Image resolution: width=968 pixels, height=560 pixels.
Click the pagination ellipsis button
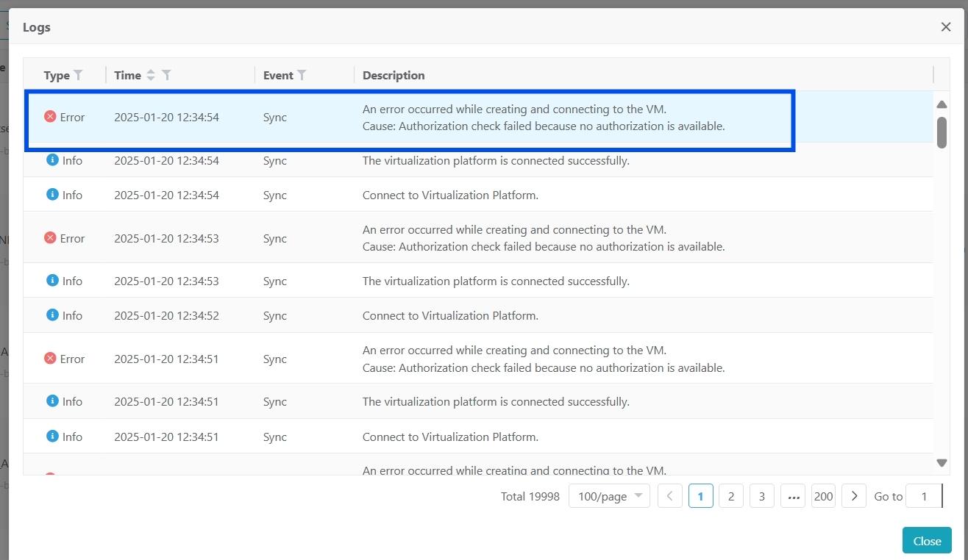pyautogui.click(x=793, y=496)
